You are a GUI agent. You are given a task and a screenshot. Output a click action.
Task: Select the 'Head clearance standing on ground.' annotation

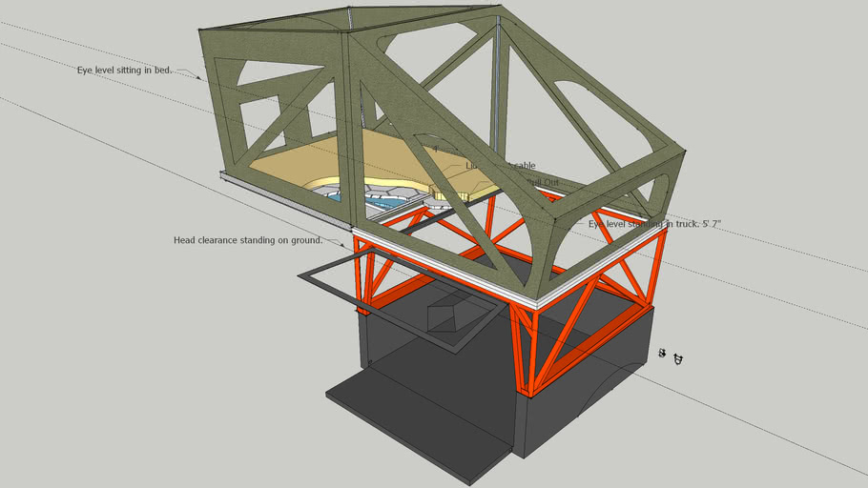[x=247, y=240]
